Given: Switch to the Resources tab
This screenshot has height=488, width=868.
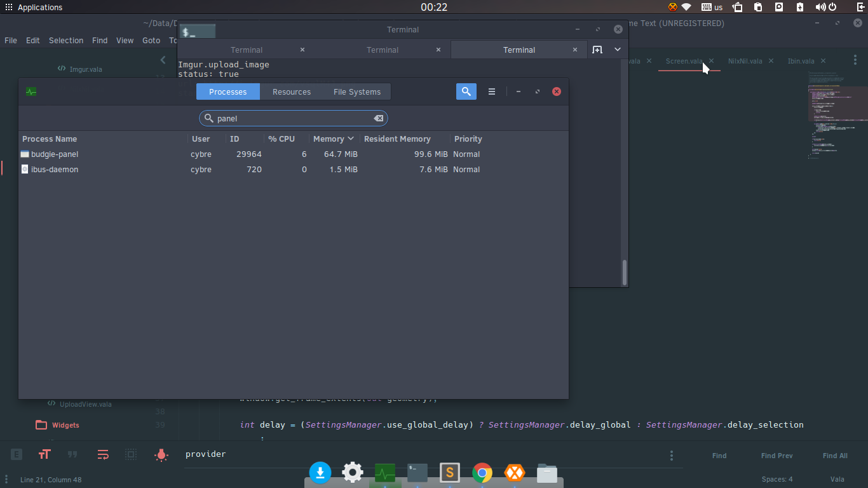Looking at the screenshot, I should click(x=292, y=91).
